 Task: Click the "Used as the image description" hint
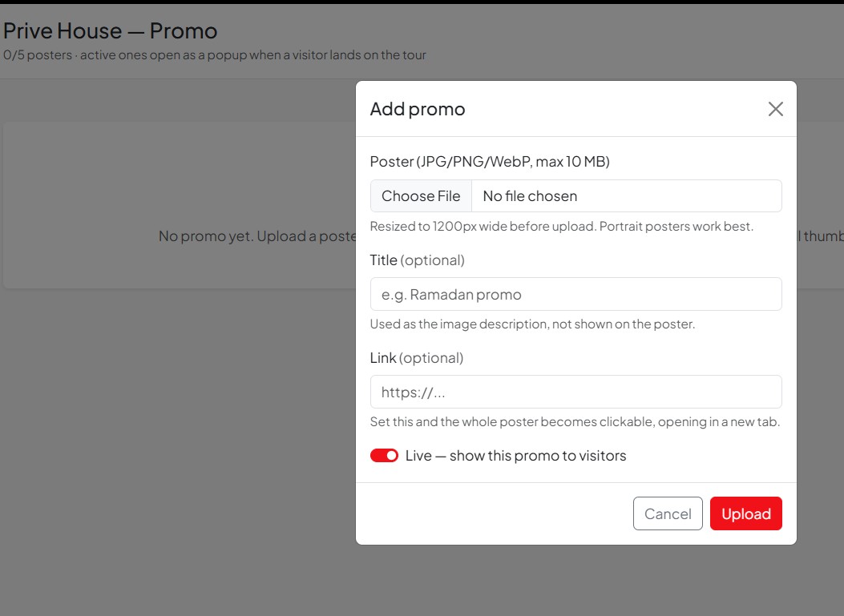532,324
